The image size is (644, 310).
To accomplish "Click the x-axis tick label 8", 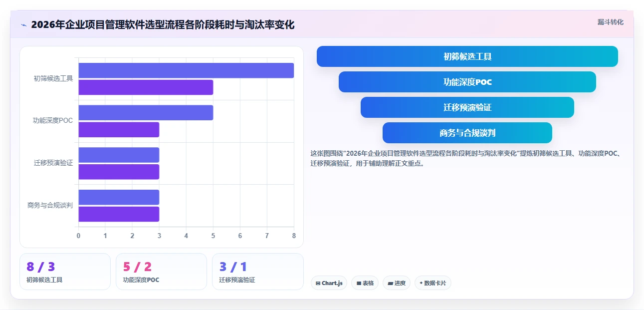I will [294, 236].
